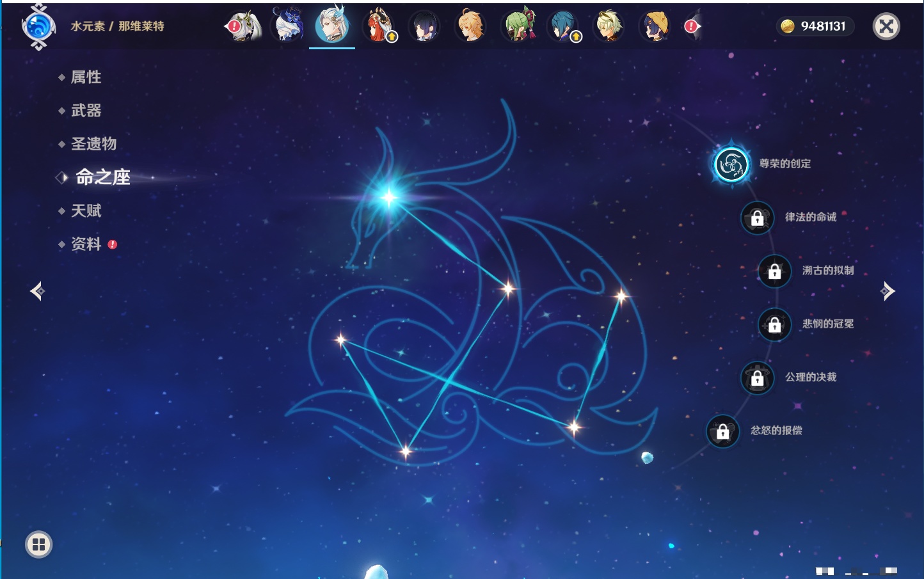Open locked constellation 溯古的拟制
This screenshot has height=579, width=924.
click(774, 271)
